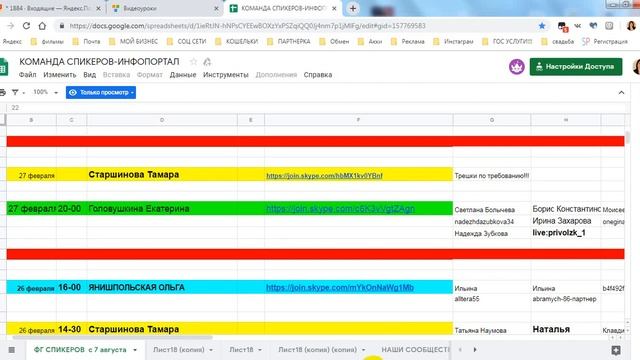The width and height of the screenshot is (640, 360).
Task: Open a new browser tab
Action: tap(353, 8)
